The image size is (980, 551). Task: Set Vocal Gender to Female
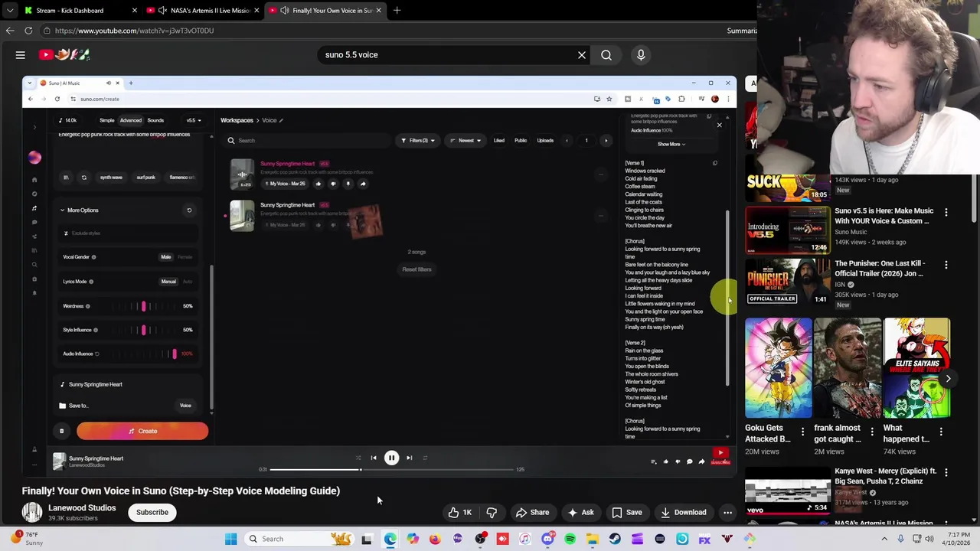click(185, 257)
